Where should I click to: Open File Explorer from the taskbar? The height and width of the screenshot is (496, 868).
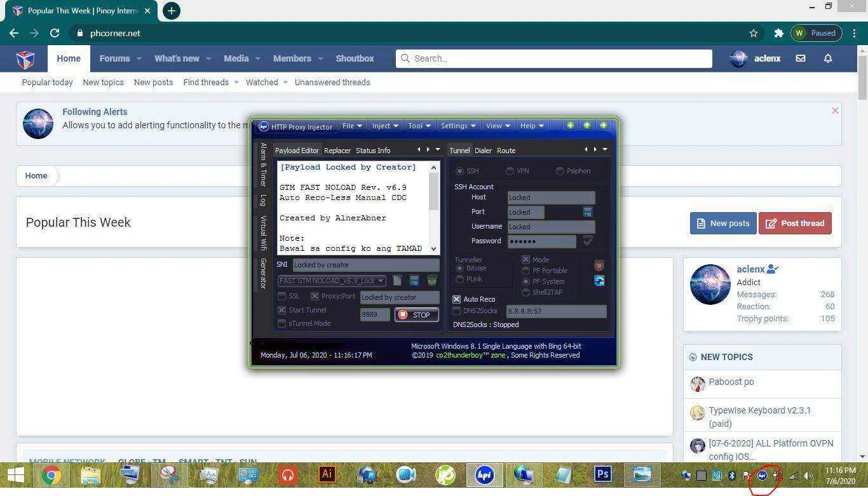[x=91, y=475]
